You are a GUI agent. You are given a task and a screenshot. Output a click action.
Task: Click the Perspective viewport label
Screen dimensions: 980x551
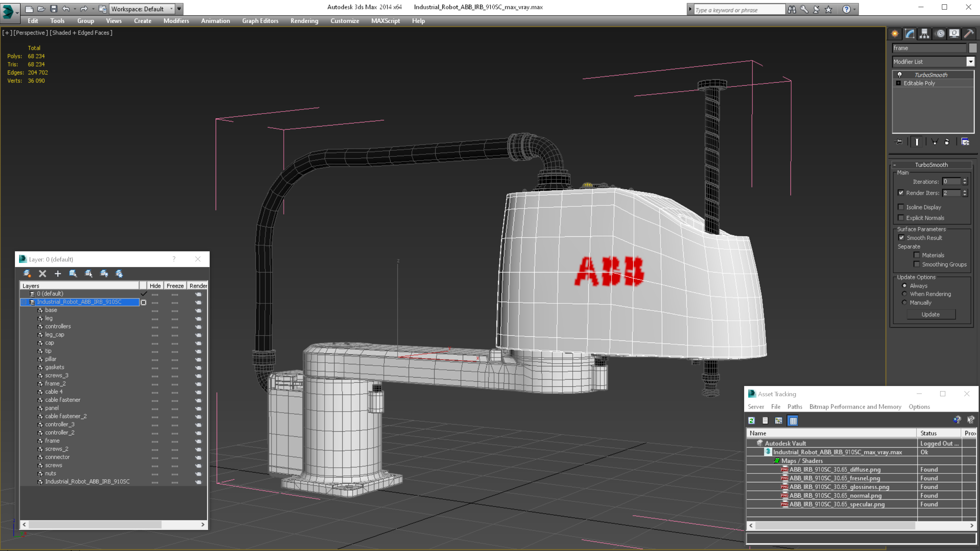point(31,33)
